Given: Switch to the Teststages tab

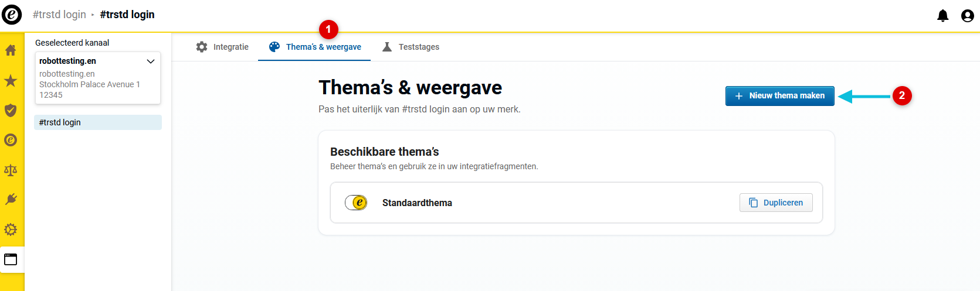Looking at the screenshot, I should tap(411, 47).
